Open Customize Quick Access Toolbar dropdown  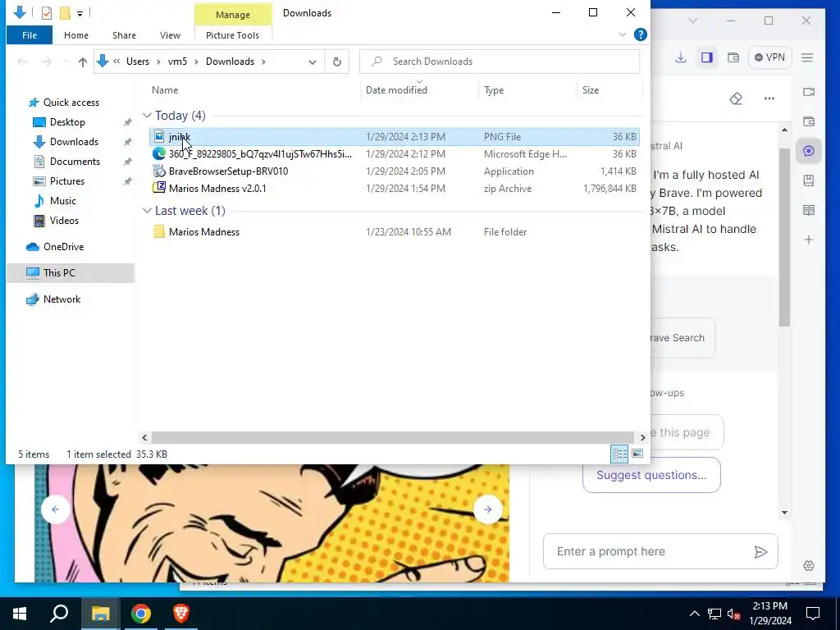[x=80, y=13]
